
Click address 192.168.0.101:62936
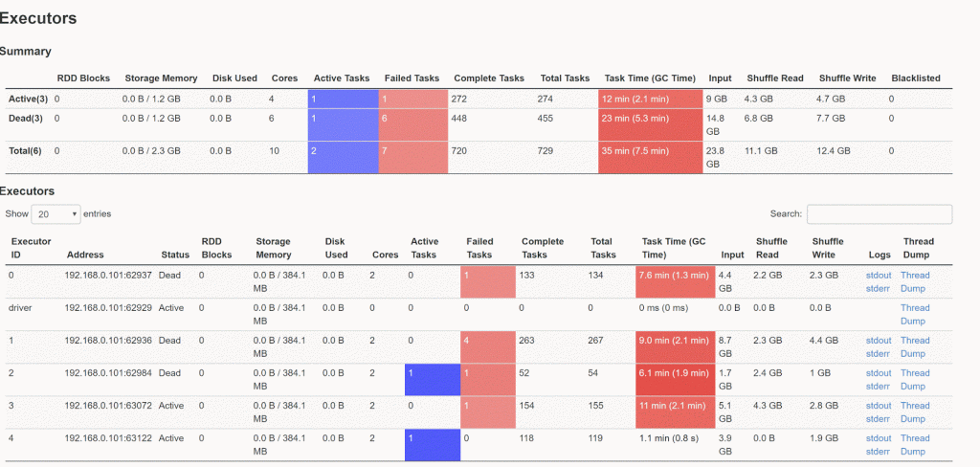(x=108, y=340)
